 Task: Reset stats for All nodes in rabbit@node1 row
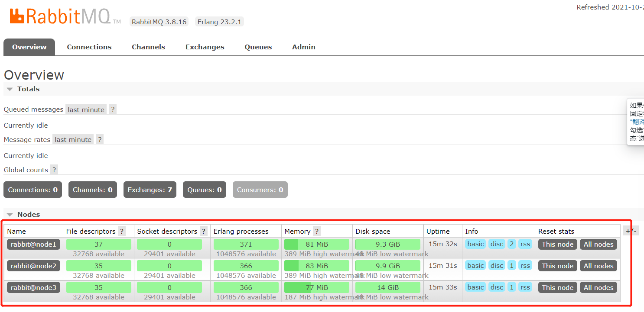598,244
